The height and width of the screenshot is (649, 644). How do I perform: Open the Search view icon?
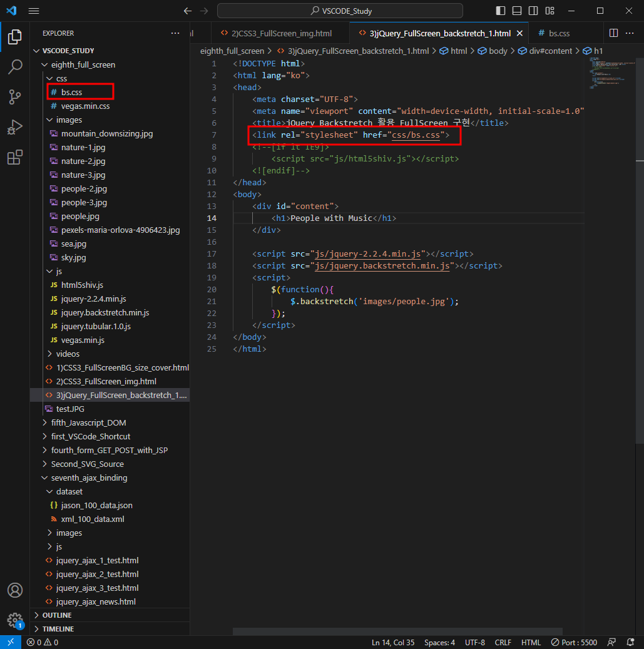(15, 66)
